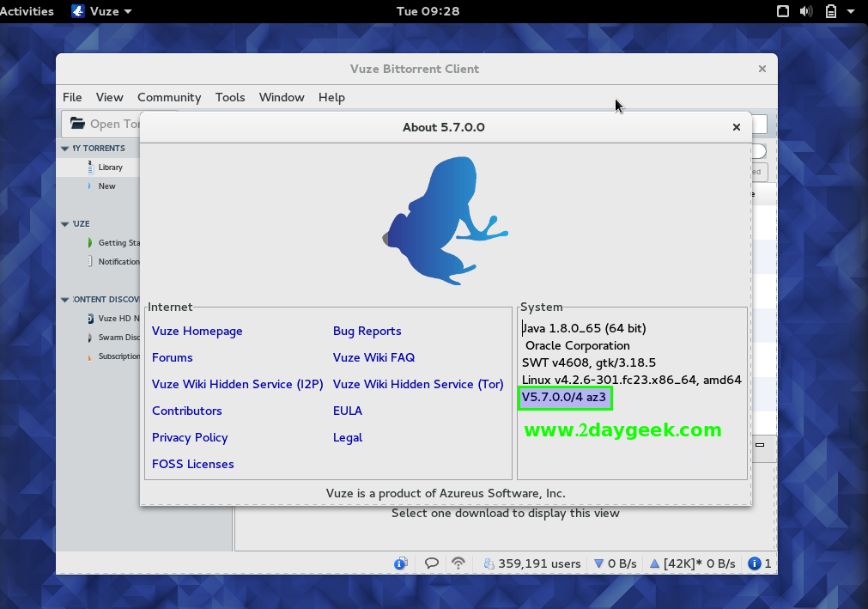This screenshot has width=868, height=609.
Task: Click the clock Tue 09:28
Action: click(428, 11)
